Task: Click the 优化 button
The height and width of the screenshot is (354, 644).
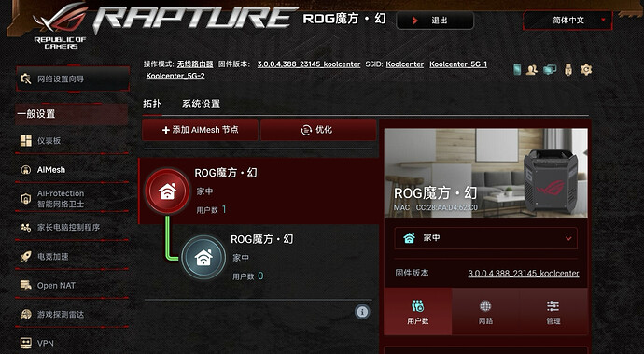Action: pyautogui.click(x=318, y=130)
